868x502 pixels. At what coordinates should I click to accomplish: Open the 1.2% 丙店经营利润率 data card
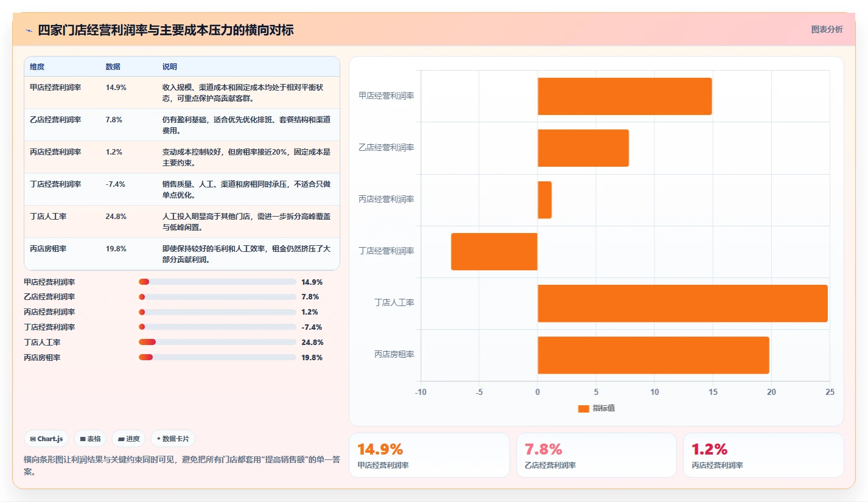(763, 455)
